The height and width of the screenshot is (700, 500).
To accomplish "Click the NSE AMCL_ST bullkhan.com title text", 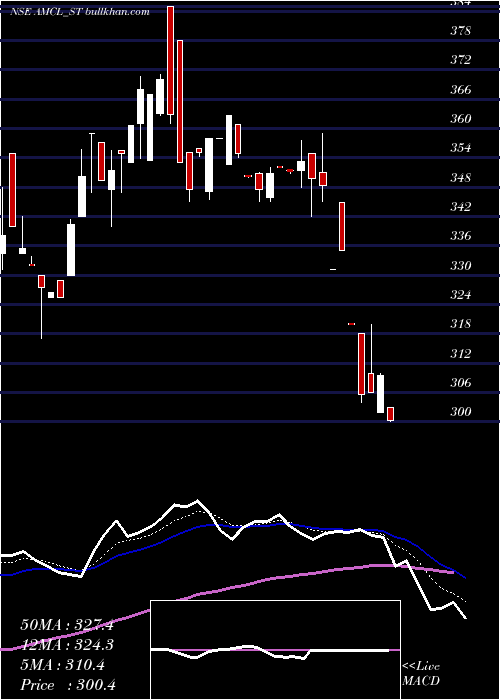I will (80, 12).
